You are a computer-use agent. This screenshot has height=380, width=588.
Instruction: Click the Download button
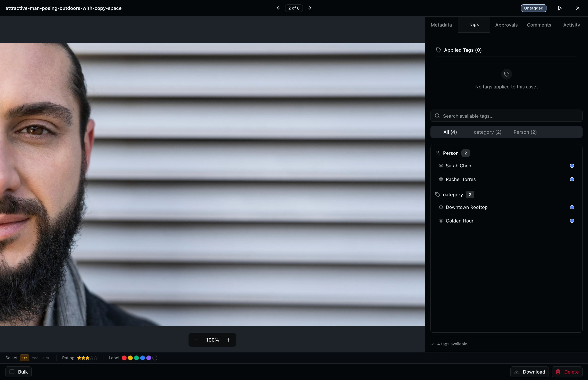coord(529,372)
